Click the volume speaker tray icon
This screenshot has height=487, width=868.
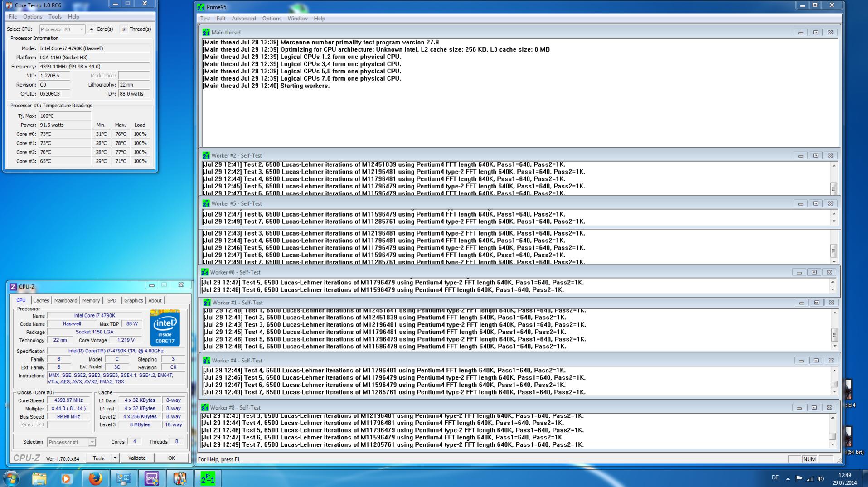coord(820,479)
